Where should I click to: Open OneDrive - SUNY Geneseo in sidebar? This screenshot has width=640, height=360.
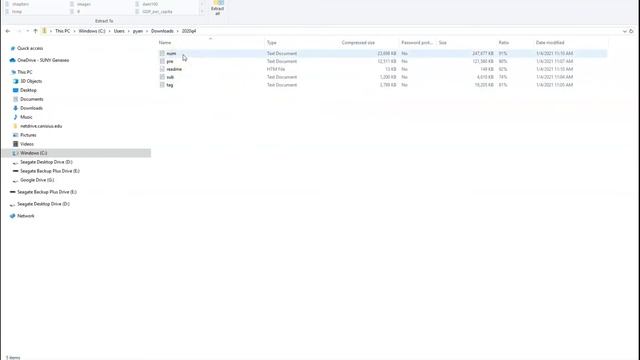click(43, 60)
